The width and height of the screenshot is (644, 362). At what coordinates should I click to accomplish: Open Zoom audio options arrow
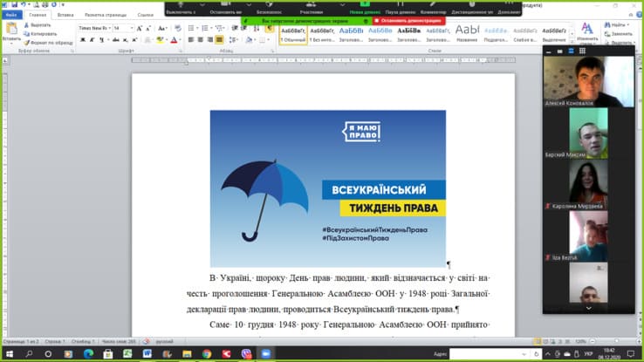point(202,4)
